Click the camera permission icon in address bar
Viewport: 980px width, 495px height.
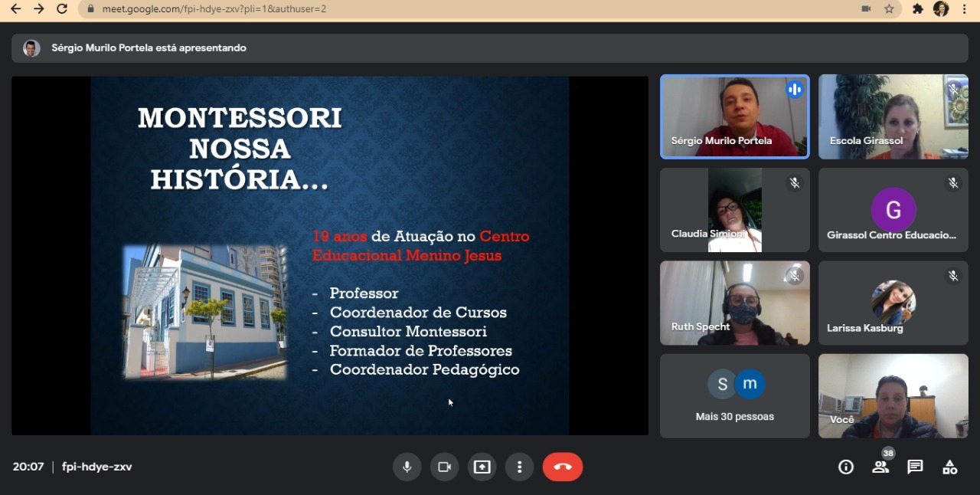pos(866,9)
